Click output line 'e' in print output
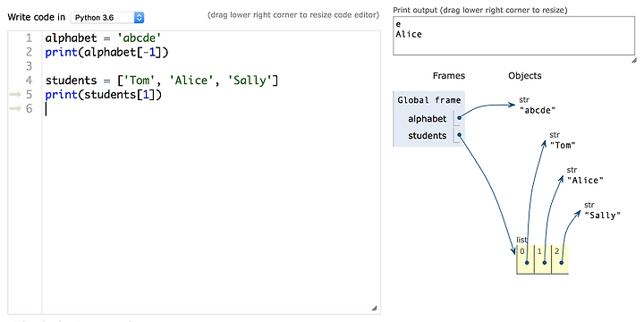644x322 pixels. click(x=398, y=24)
